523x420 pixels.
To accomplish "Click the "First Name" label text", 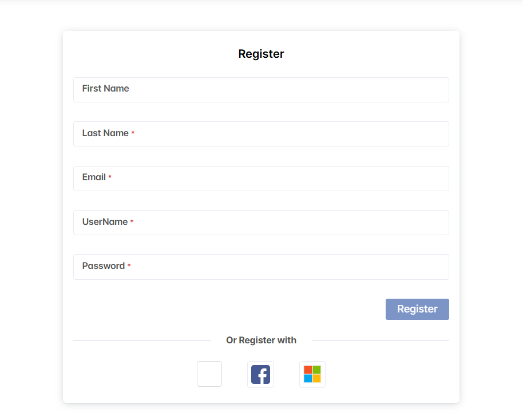I will click(x=105, y=89).
